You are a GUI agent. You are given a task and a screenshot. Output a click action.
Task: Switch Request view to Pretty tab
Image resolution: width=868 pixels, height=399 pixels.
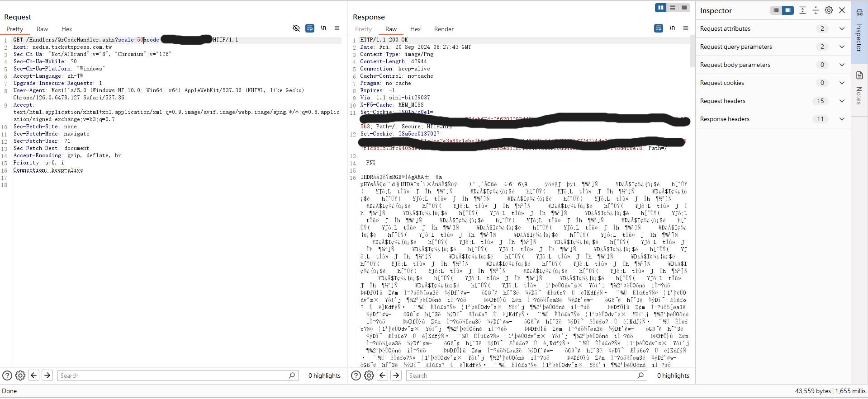pyautogui.click(x=14, y=29)
